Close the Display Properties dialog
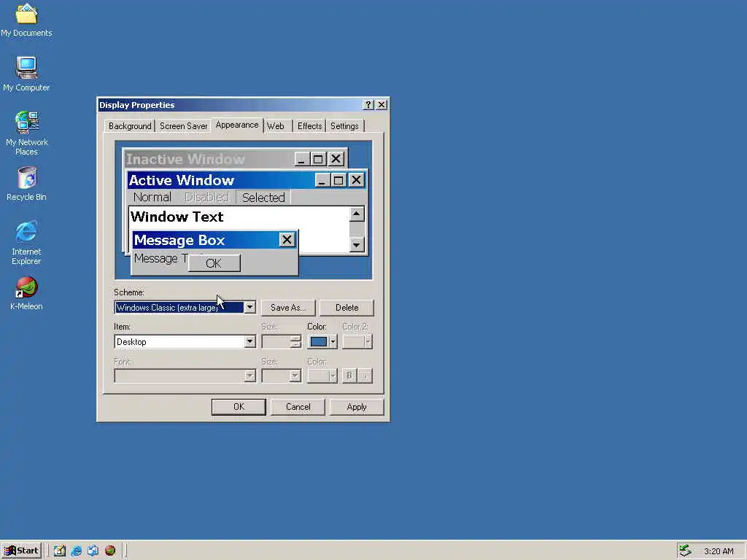The height and width of the screenshot is (560, 747). point(382,105)
